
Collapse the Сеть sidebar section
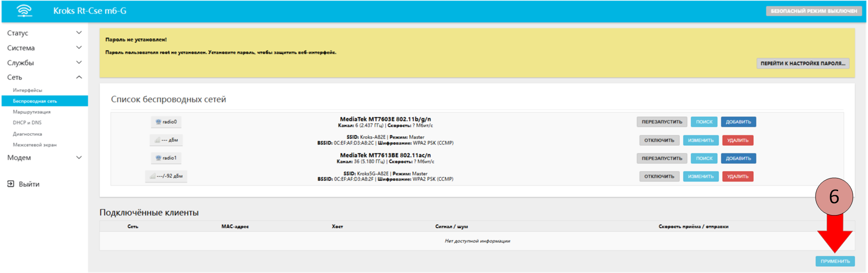[x=44, y=77]
